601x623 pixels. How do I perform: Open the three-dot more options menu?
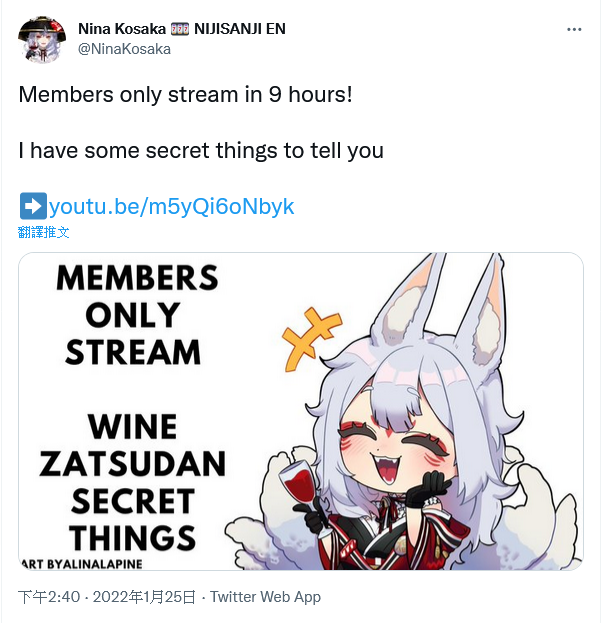coord(574,29)
